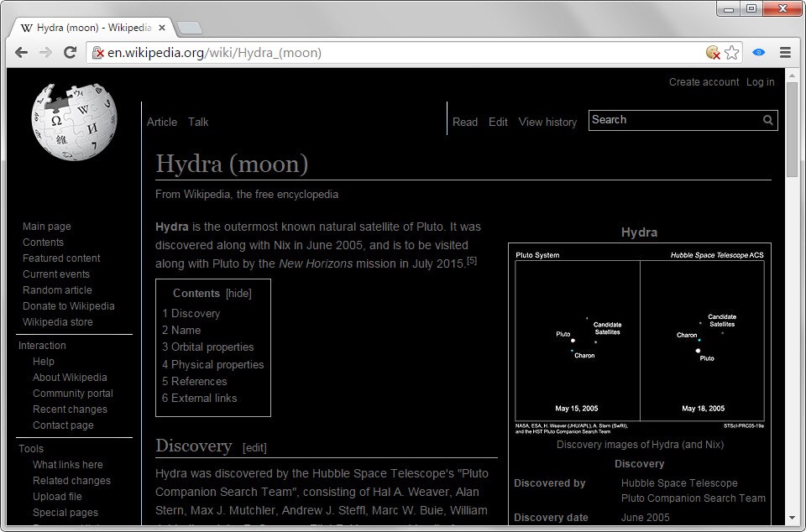Image resolution: width=806 pixels, height=532 pixels.
Task: Click Upload file link
Action: coord(57,497)
